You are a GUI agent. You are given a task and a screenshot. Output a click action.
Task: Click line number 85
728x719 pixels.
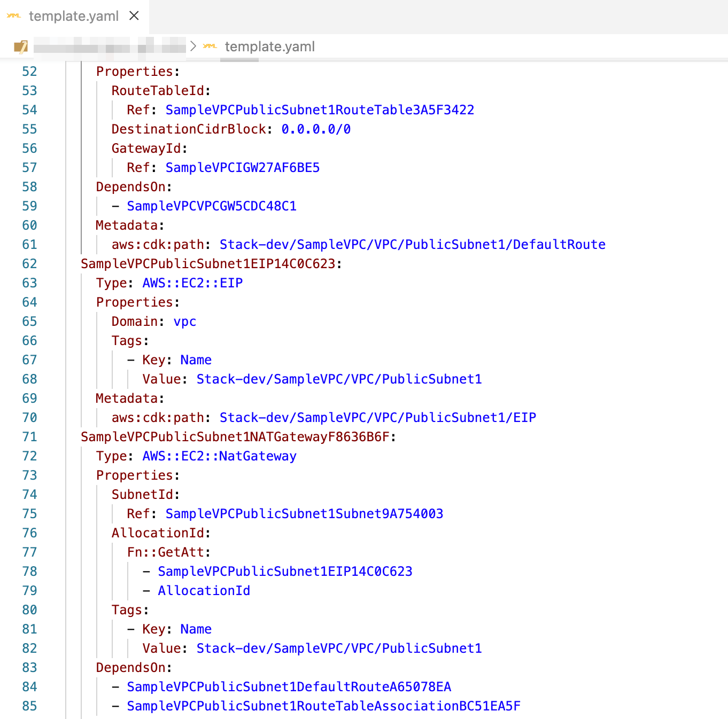[29, 706]
